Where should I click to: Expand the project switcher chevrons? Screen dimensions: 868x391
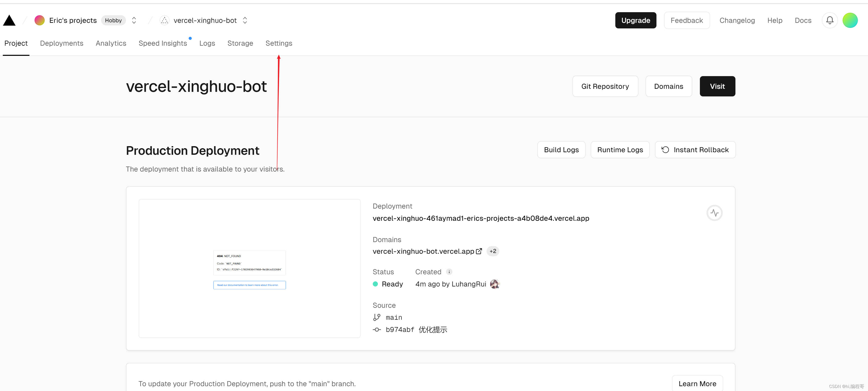pyautogui.click(x=245, y=21)
